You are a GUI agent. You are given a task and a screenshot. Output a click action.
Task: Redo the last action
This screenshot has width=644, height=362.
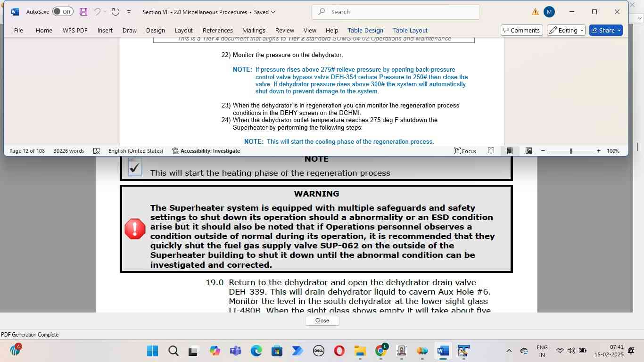[116, 12]
